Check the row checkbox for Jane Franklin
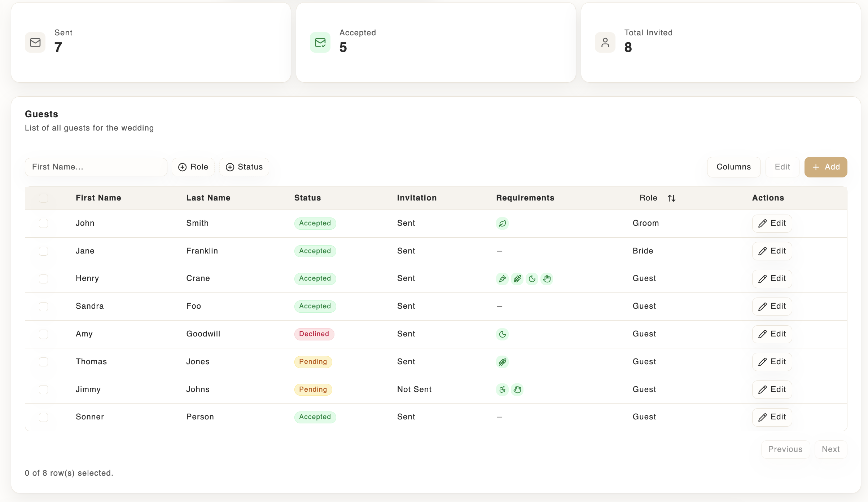 43,251
